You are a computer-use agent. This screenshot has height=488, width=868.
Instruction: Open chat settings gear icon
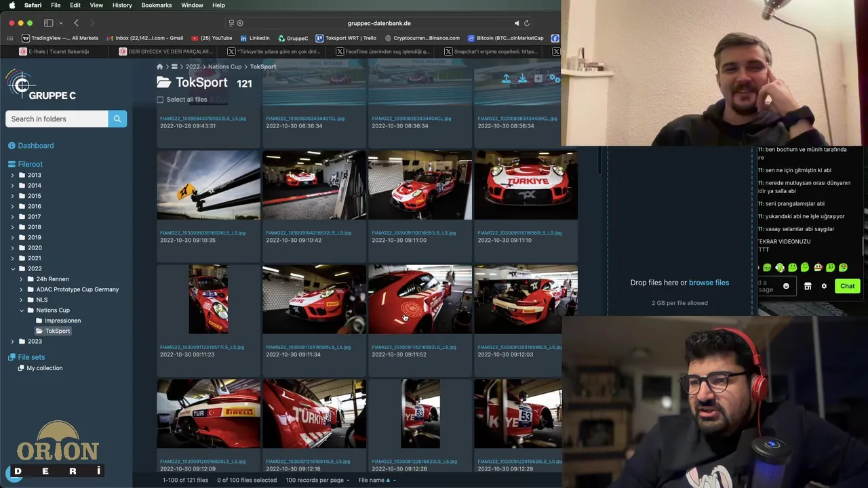(x=824, y=286)
